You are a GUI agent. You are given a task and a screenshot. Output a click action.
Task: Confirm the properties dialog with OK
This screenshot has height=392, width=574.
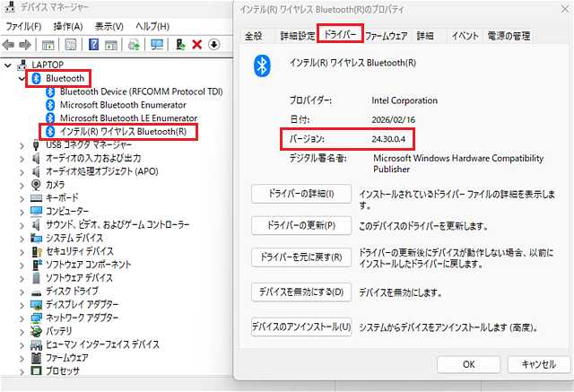(x=468, y=364)
